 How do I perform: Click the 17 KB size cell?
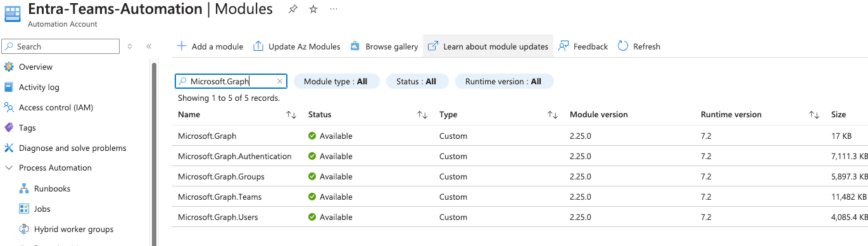[841, 136]
